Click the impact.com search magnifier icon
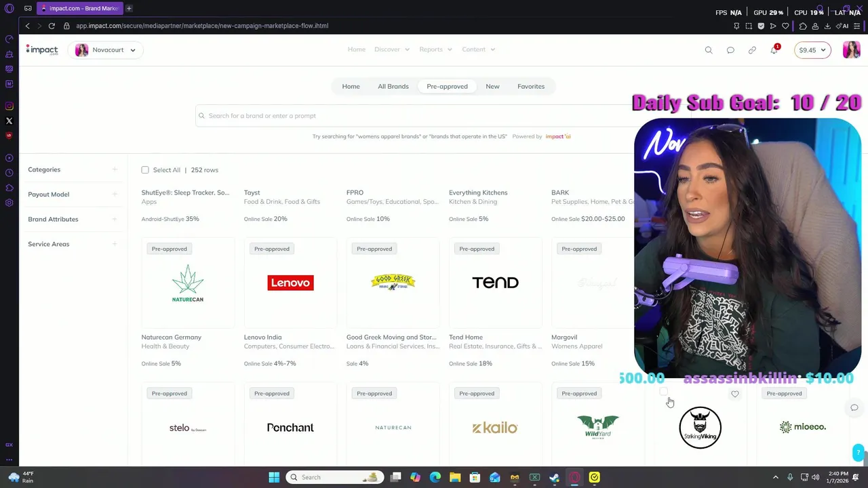Viewport: 868px width, 488px height. pos(709,49)
